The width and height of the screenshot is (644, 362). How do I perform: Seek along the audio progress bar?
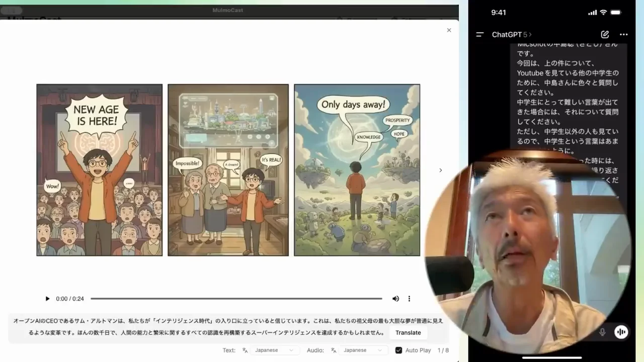coord(236,299)
